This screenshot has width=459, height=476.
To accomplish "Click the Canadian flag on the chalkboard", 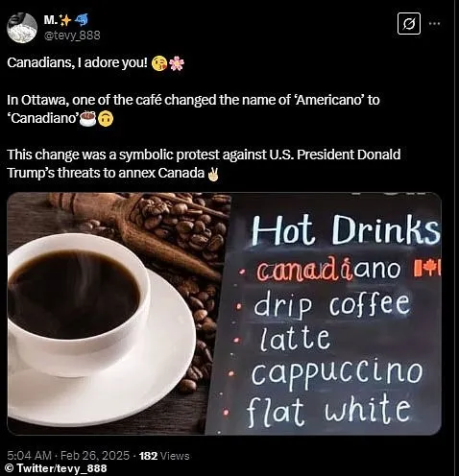I will 427,268.
